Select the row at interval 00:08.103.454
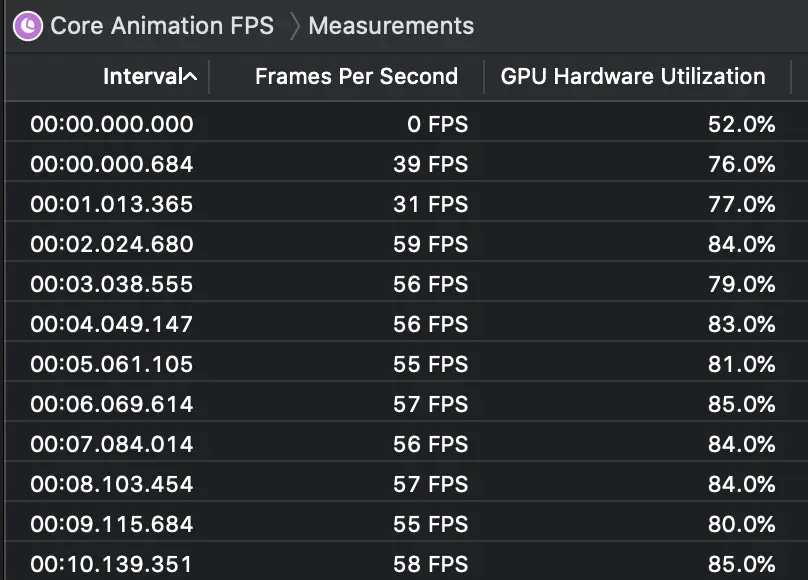 (112, 484)
